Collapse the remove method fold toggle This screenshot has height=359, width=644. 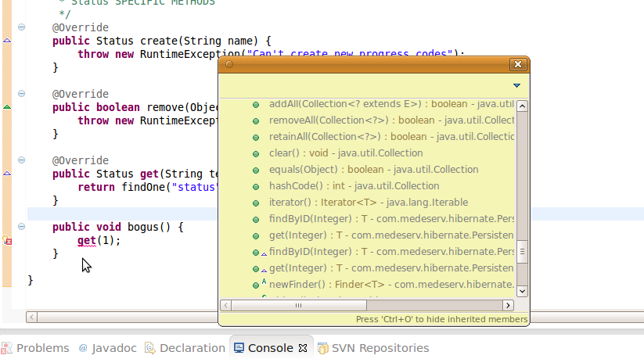[22, 94]
